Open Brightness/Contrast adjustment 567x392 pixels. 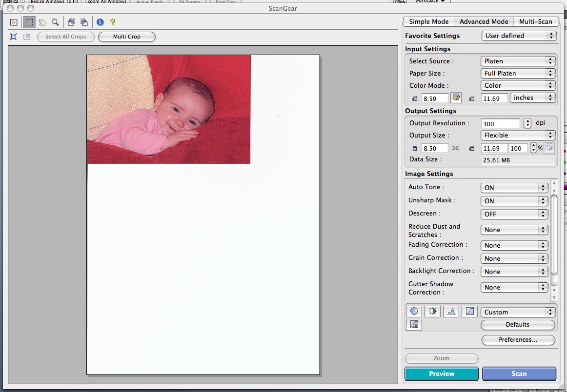coord(432,312)
